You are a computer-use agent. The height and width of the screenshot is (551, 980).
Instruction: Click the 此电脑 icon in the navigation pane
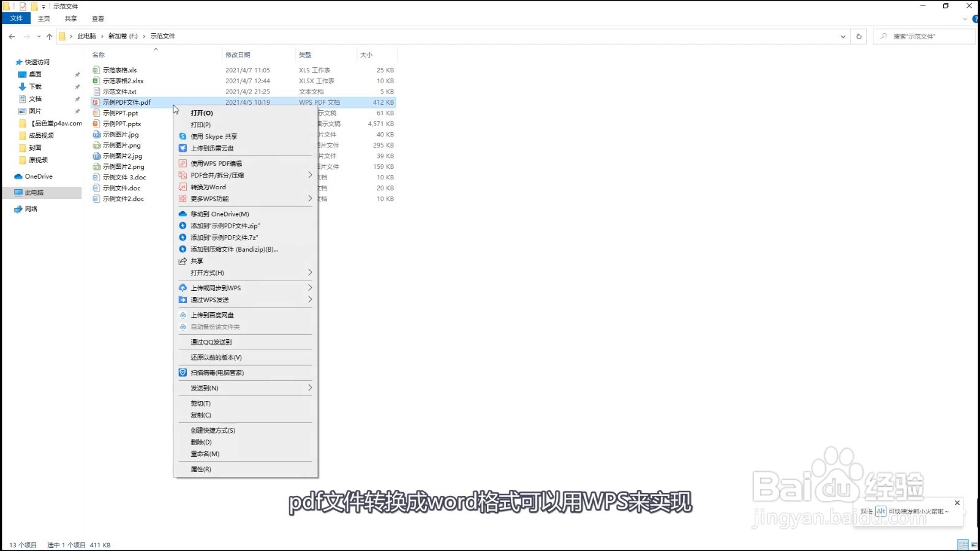coord(18,192)
